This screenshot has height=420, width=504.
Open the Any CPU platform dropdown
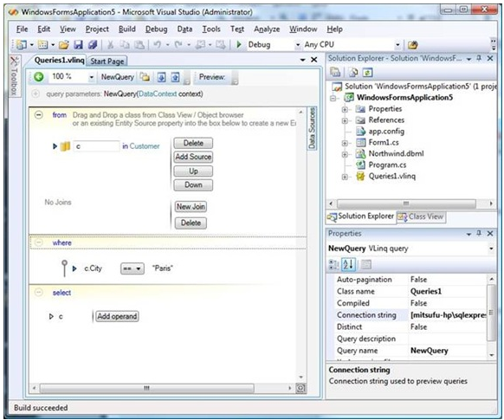tap(397, 45)
